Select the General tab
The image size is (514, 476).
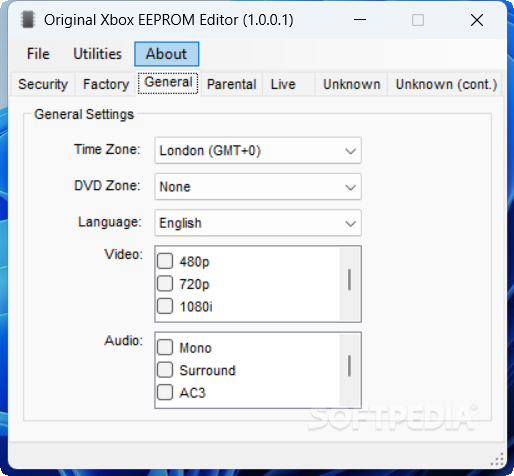[x=168, y=82]
